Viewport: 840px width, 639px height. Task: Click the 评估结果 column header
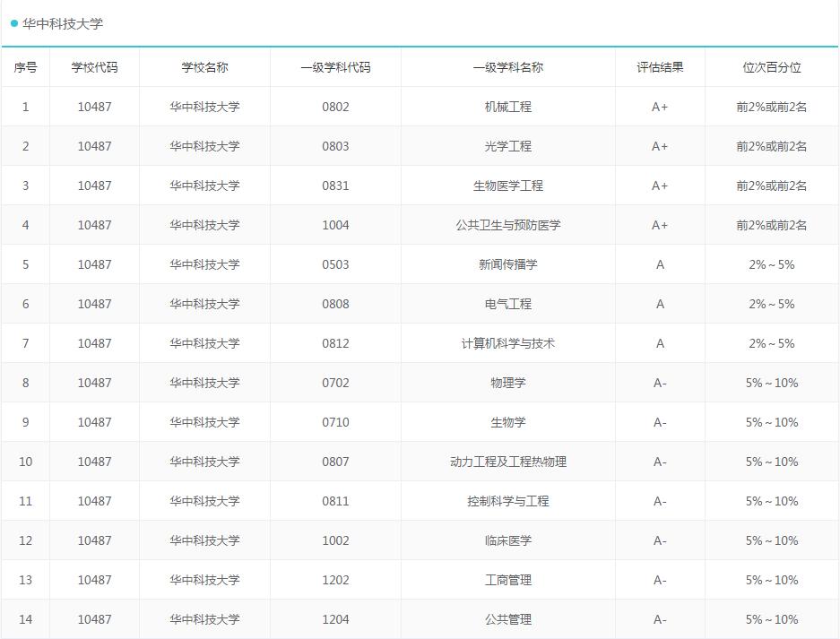[x=659, y=66]
